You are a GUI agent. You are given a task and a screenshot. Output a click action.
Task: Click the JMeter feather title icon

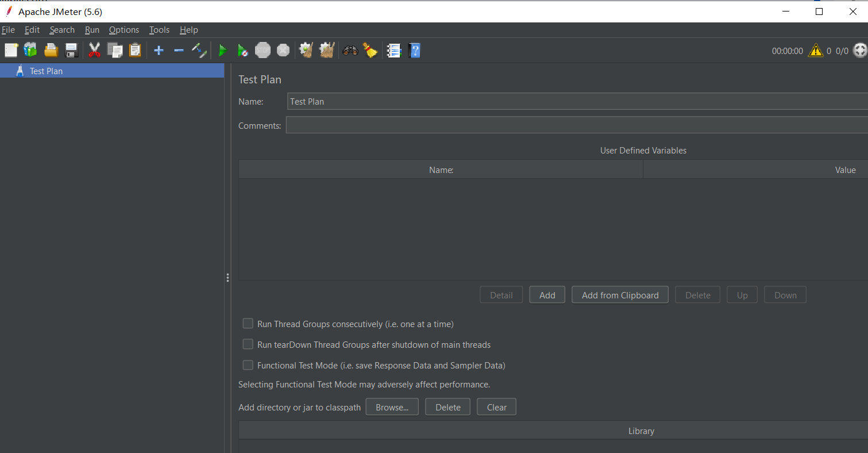click(x=9, y=11)
